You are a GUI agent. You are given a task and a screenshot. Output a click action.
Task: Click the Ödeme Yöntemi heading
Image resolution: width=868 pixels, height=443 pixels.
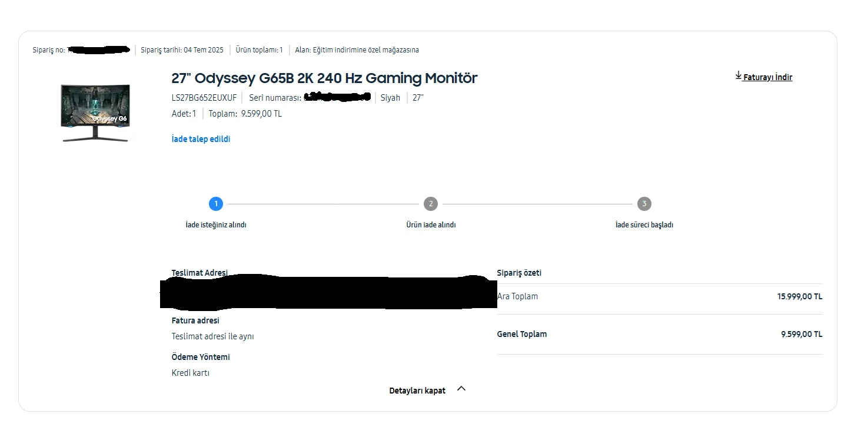click(201, 357)
